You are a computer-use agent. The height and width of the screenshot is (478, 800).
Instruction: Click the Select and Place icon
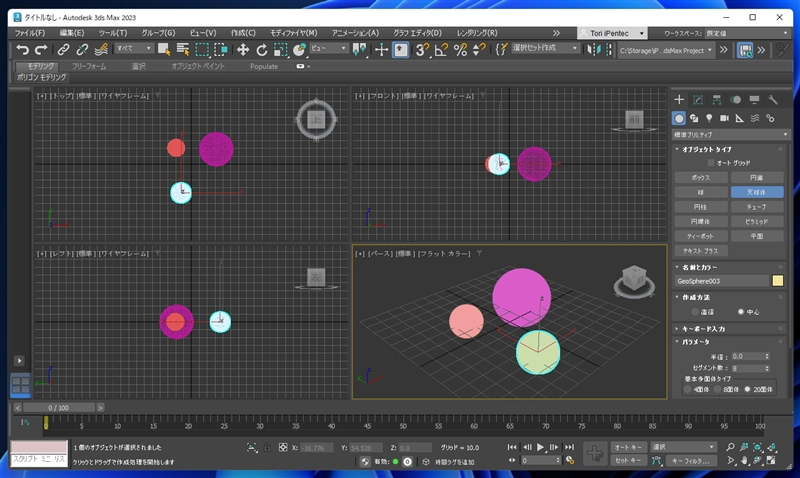point(299,49)
